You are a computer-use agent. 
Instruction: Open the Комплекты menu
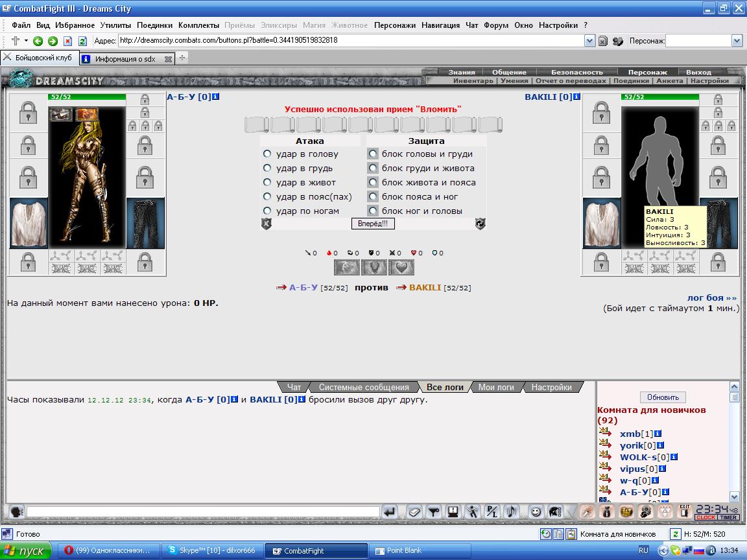point(198,25)
